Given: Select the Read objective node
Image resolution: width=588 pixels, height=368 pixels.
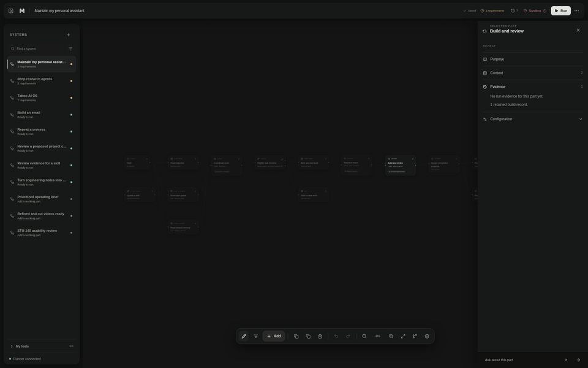Looking at the screenshot, I should [x=183, y=163].
